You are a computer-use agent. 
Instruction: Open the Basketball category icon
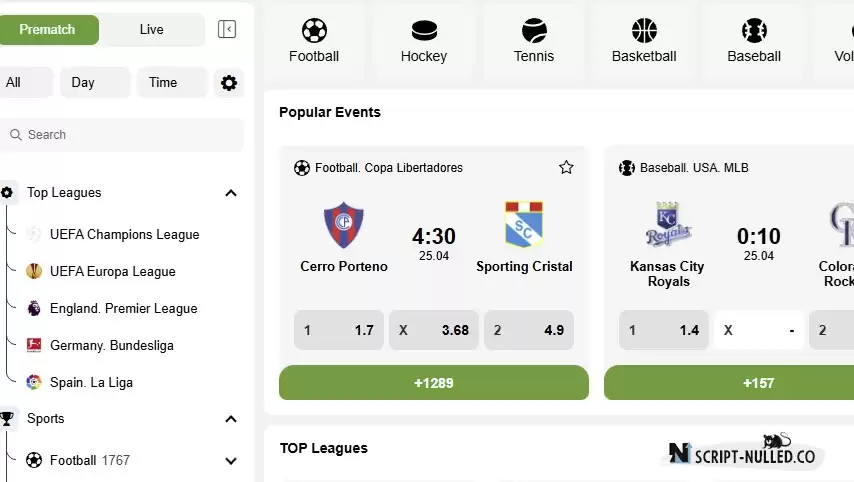point(644,30)
